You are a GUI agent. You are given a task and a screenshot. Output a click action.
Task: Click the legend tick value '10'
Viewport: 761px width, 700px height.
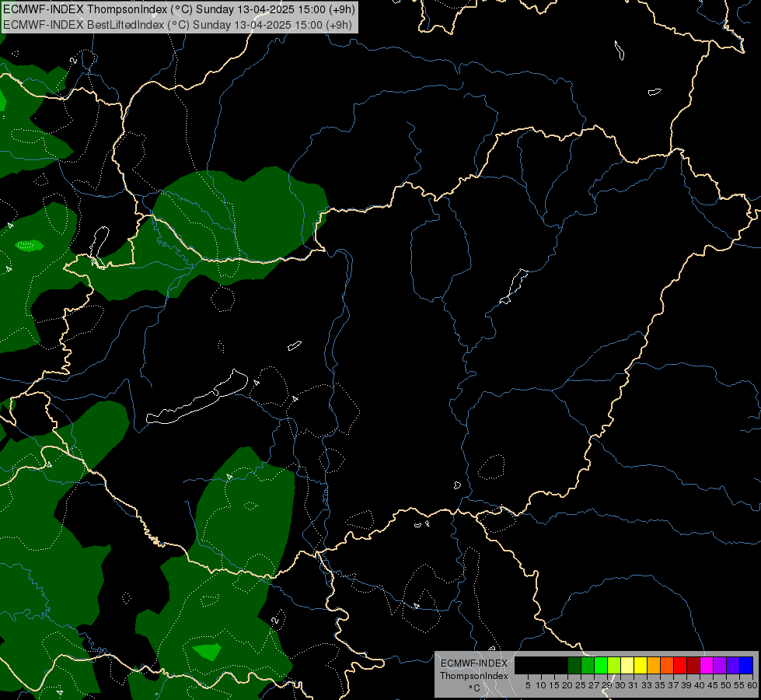pyautogui.click(x=541, y=685)
